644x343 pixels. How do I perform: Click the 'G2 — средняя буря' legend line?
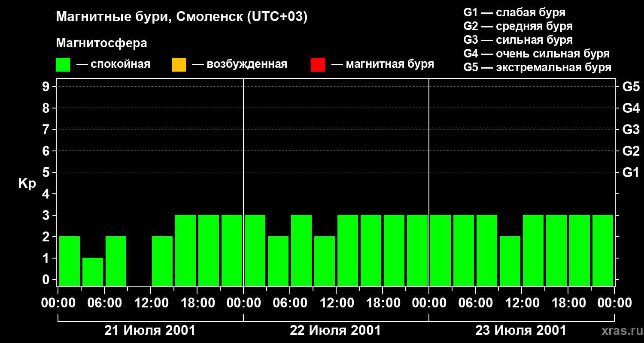click(x=518, y=26)
